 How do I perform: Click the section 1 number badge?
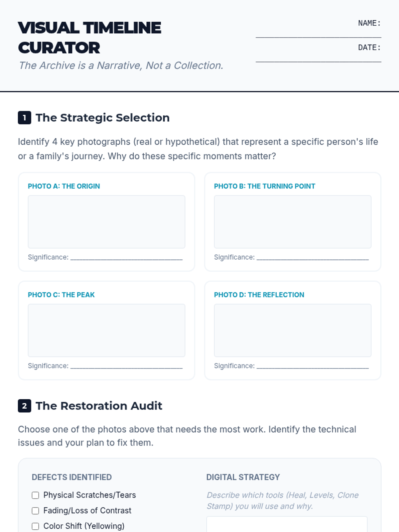click(24, 118)
